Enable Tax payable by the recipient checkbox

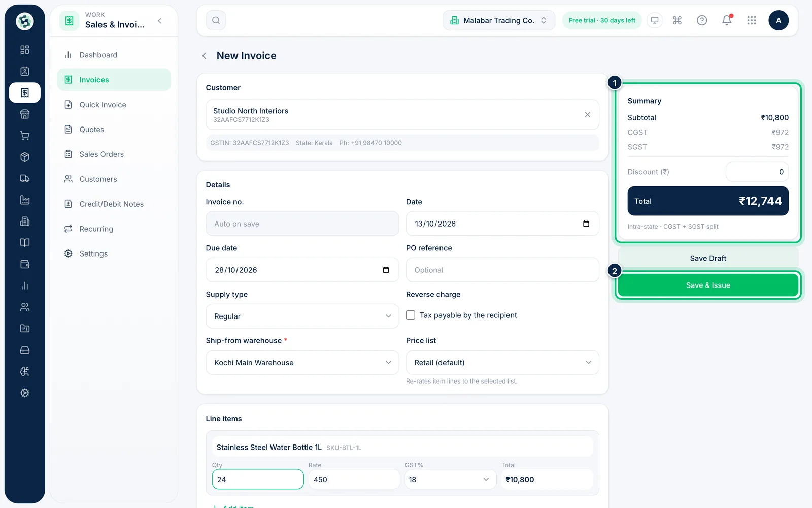(x=411, y=315)
